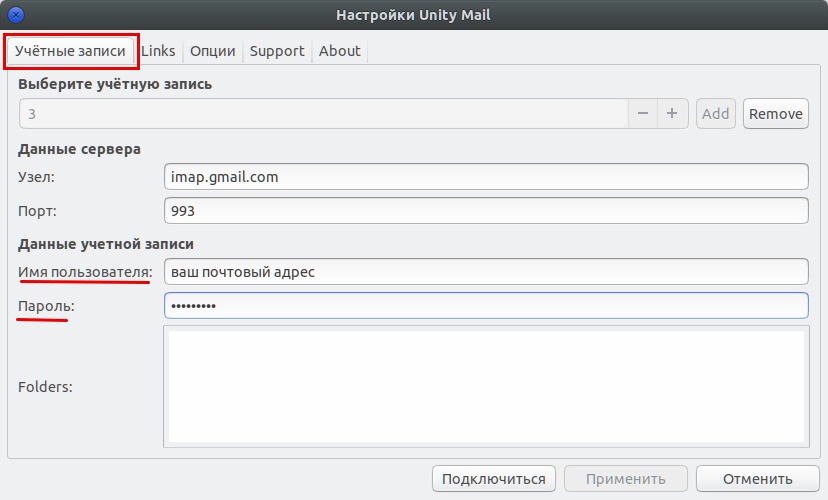Screen dimensions: 828x500
Task: Click the Порт: label
Action: (37, 211)
